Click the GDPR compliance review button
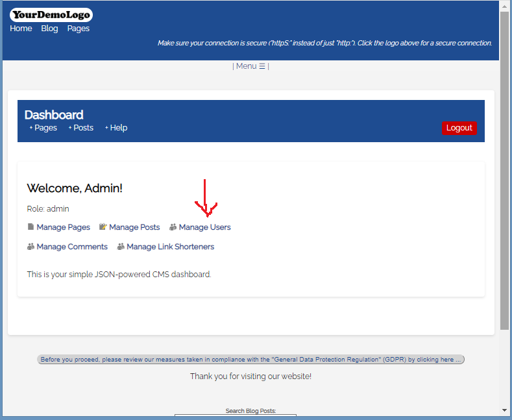This screenshot has height=420, width=512. [x=250, y=360]
